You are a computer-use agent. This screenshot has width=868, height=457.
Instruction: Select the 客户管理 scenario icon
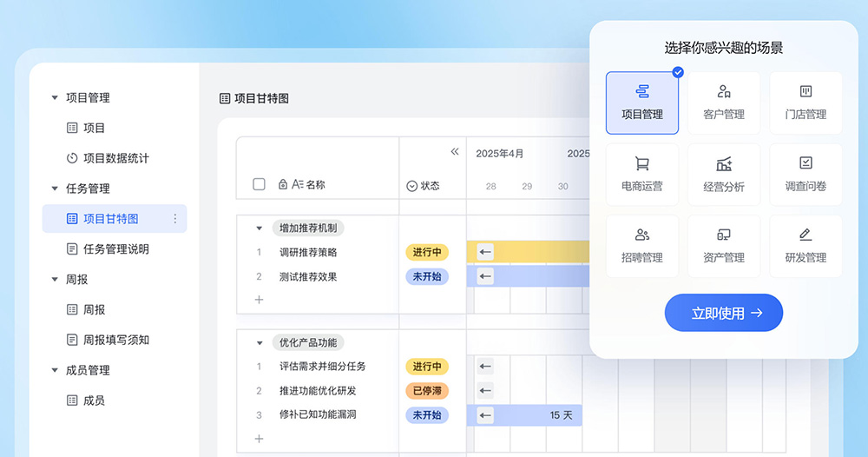pyautogui.click(x=723, y=92)
